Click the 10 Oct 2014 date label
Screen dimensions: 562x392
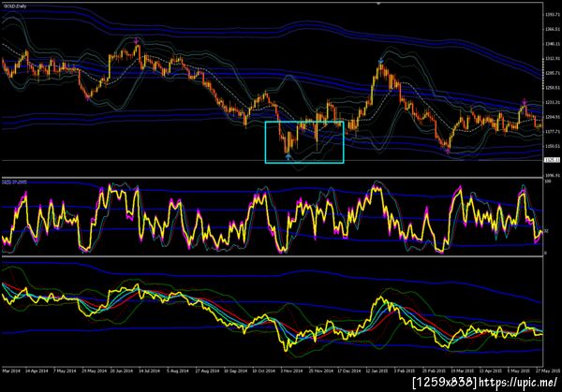[263, 370]
